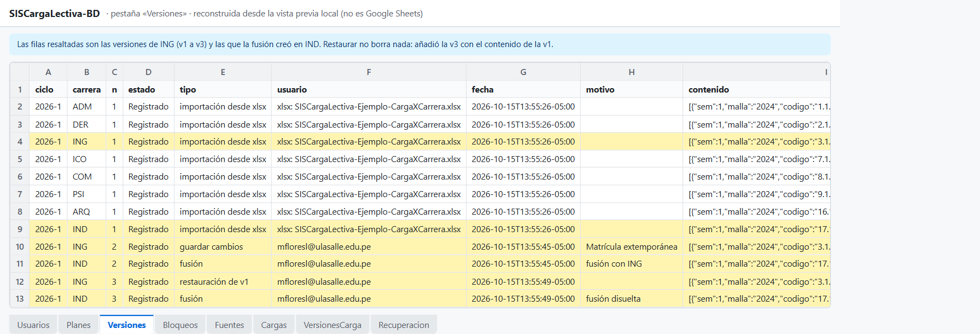Click the fecha cell in the PSI row

pyautogui.click(x=523, y=194)
